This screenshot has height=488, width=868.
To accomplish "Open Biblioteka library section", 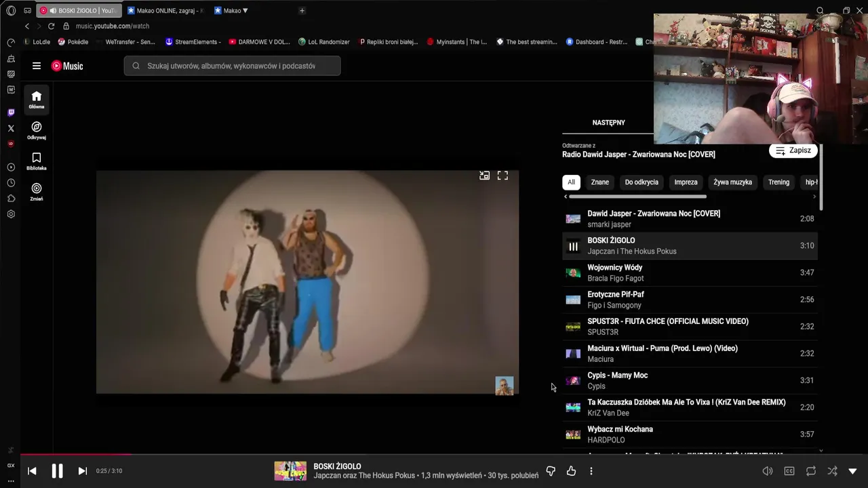I will click(37, 161).
